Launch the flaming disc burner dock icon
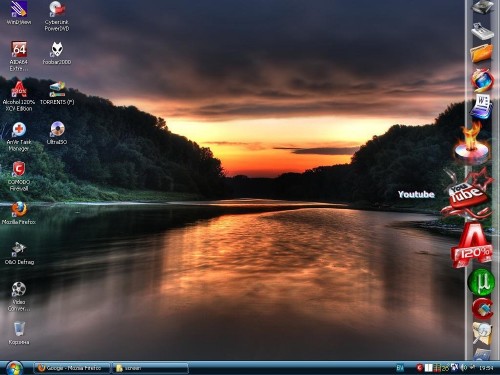 click(x=472, y=144)
